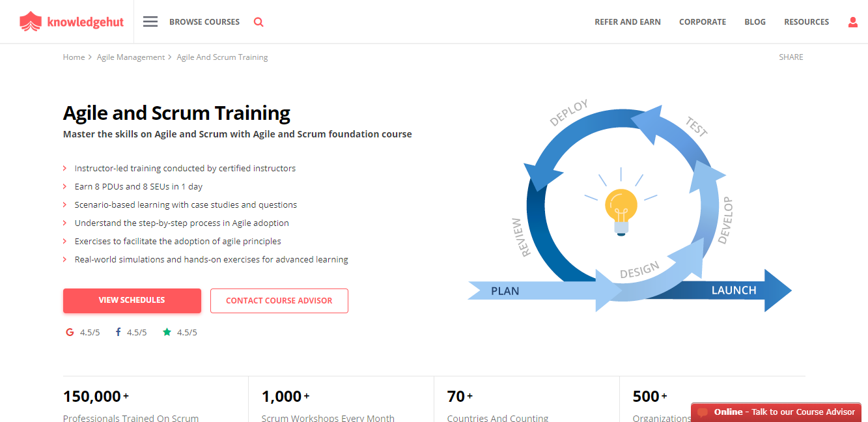Open the CORPORATE menu item
Screen dimensions: 868x422
click(x=703, y=21)
